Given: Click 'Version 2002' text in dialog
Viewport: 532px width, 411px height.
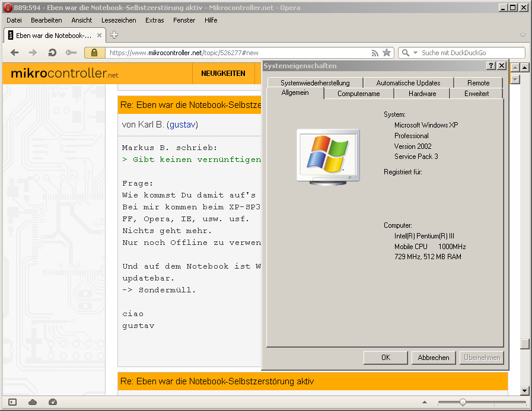Looking at the screenshot, I should click(x=413, y=146).
